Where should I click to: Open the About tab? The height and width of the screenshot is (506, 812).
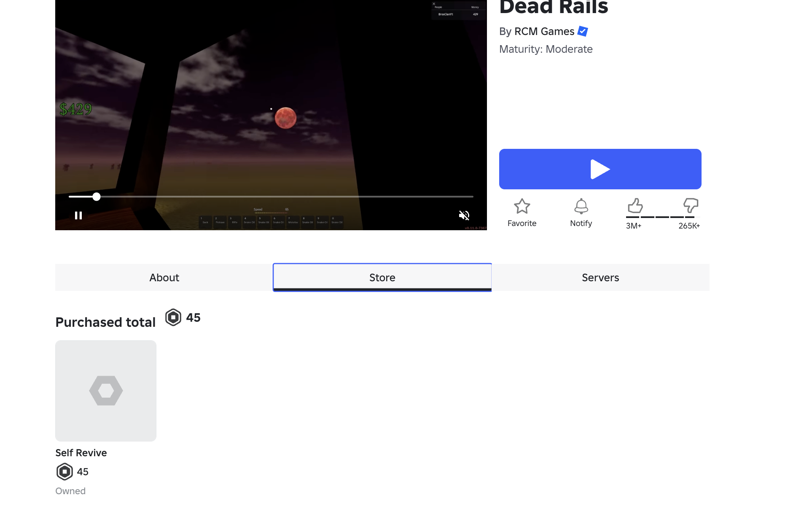pyautogui.click(x=164, y=277)
